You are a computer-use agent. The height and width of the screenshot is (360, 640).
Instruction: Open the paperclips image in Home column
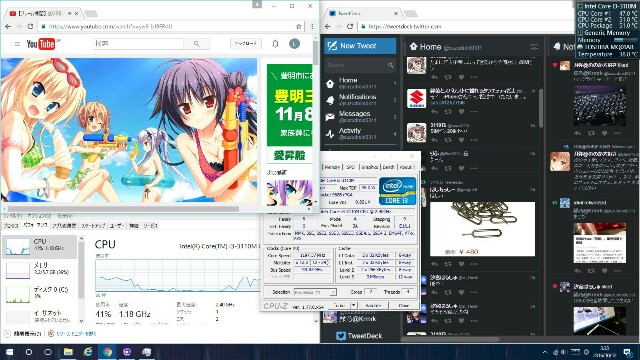pyautogui.click(x=482, y=229)
